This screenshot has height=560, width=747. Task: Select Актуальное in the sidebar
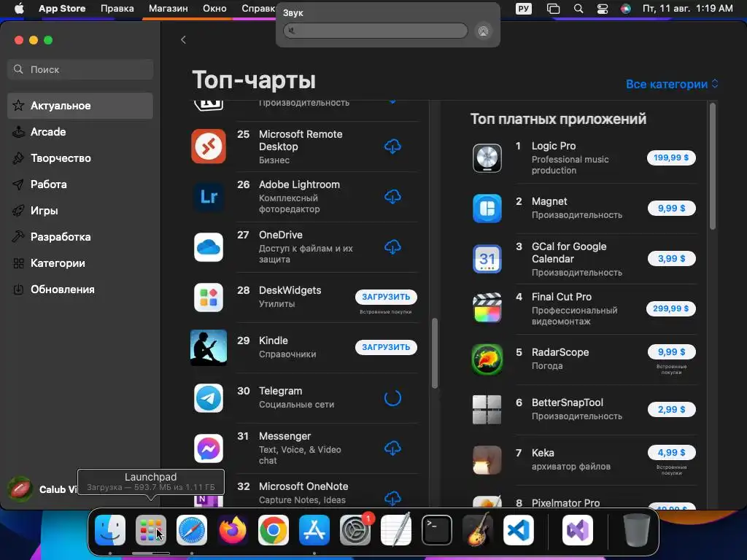click(80, 106)
